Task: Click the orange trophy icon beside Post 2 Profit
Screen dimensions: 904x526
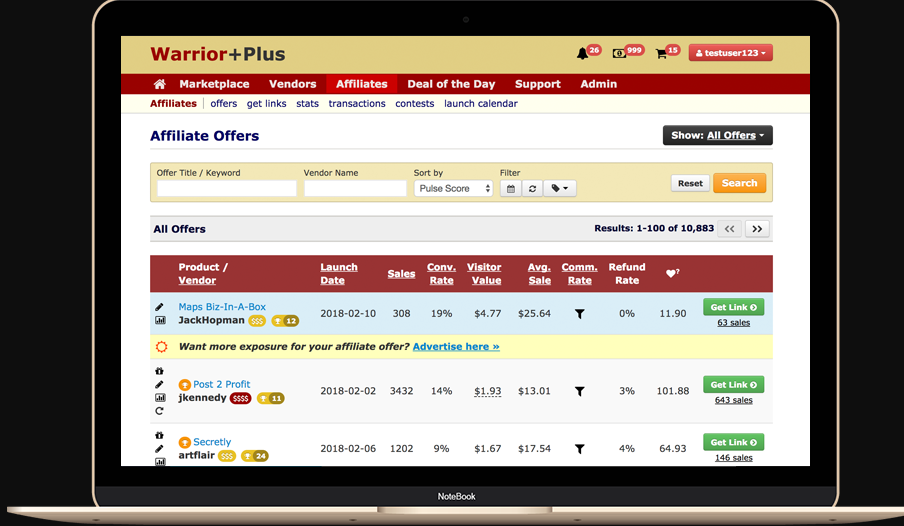Action: click(184, 385)
